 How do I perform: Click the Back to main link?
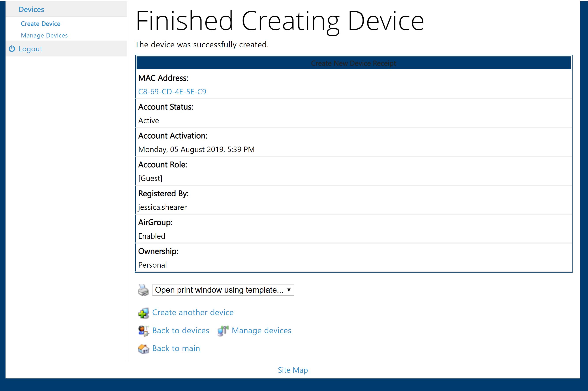pyautogui.click(x=176, y=348)
